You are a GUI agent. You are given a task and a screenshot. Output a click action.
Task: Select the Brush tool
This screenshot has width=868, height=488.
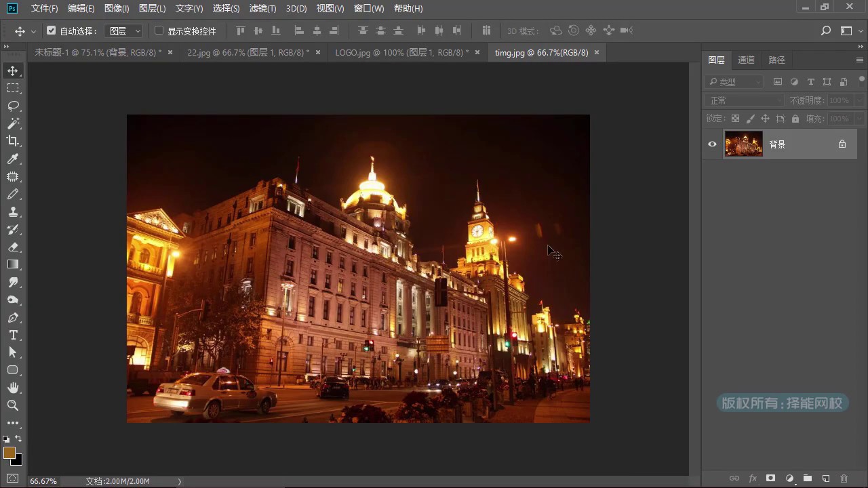point(13,194)
